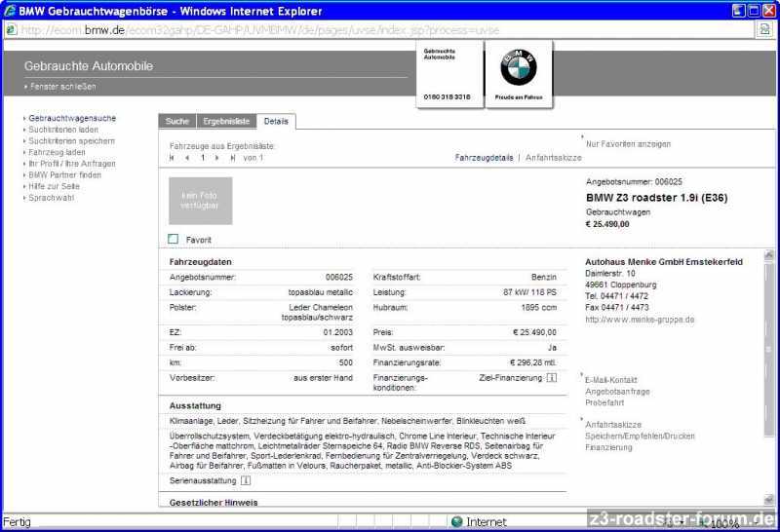Image resolution: width=780 pixels, height=532 pixels.
Task: Click the BMW roundel logo
Action: [x=519, y=68]
